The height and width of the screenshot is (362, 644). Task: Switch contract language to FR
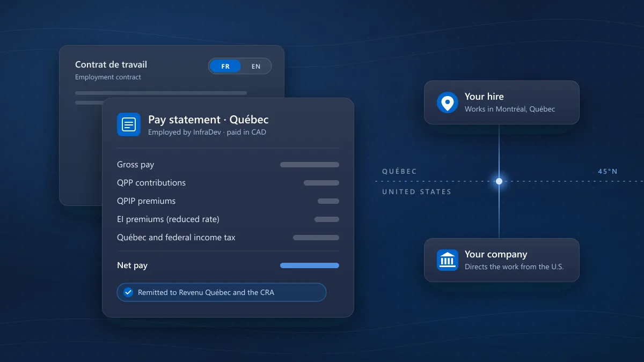tap(225, 67)
